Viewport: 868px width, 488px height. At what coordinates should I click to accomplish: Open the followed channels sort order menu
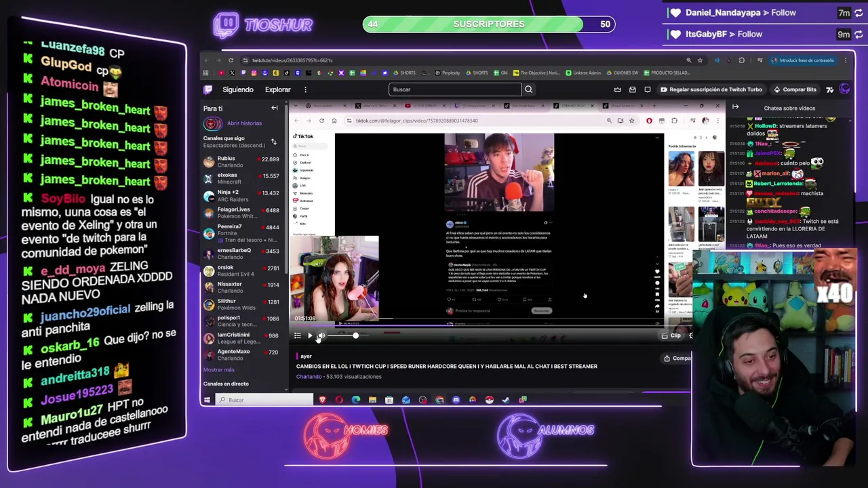click(273, 142)
